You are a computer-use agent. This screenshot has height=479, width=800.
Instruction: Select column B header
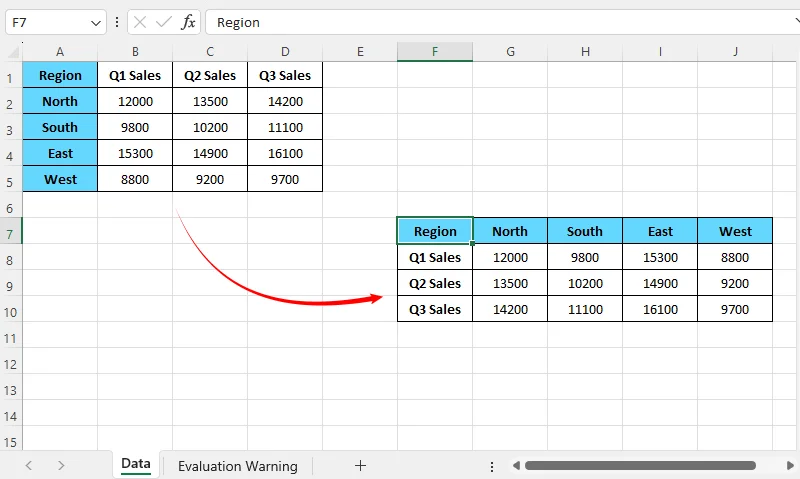point(135,52)
